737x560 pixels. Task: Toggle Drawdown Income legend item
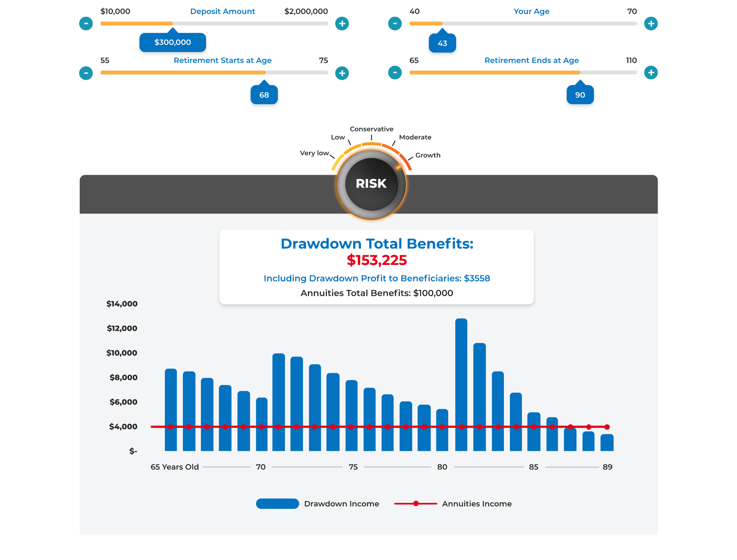317,504
